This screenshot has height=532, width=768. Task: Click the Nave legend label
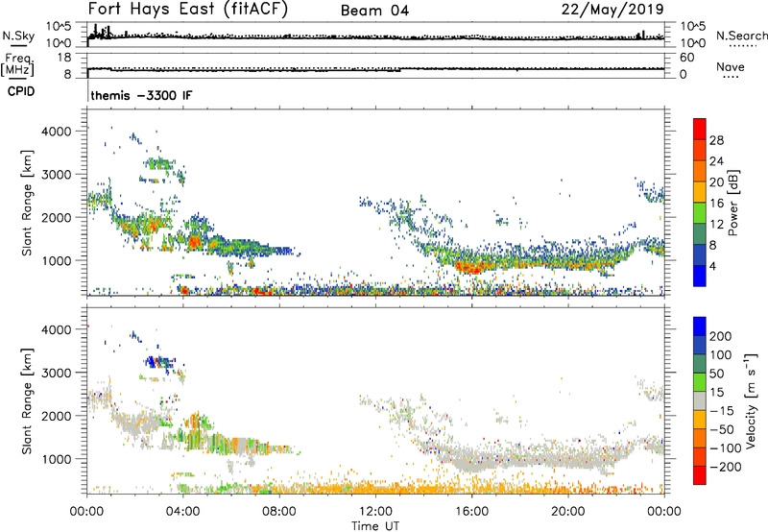[x=731, y=67]
